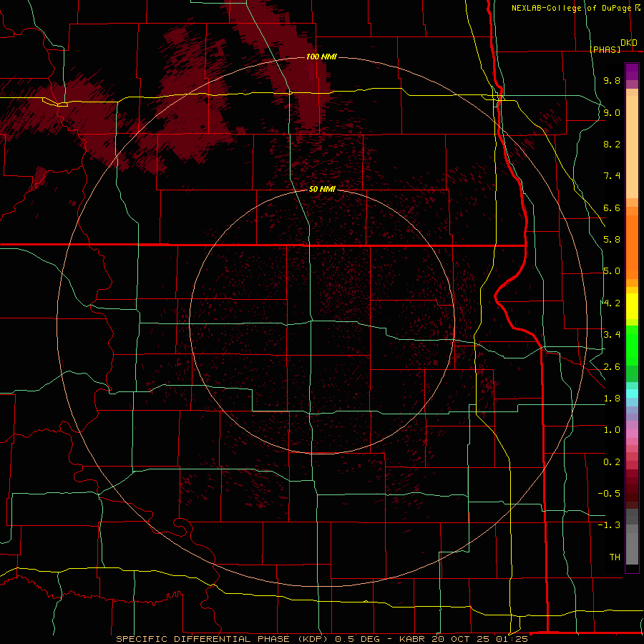Click the peach segment of the color bar

point(632,147)
